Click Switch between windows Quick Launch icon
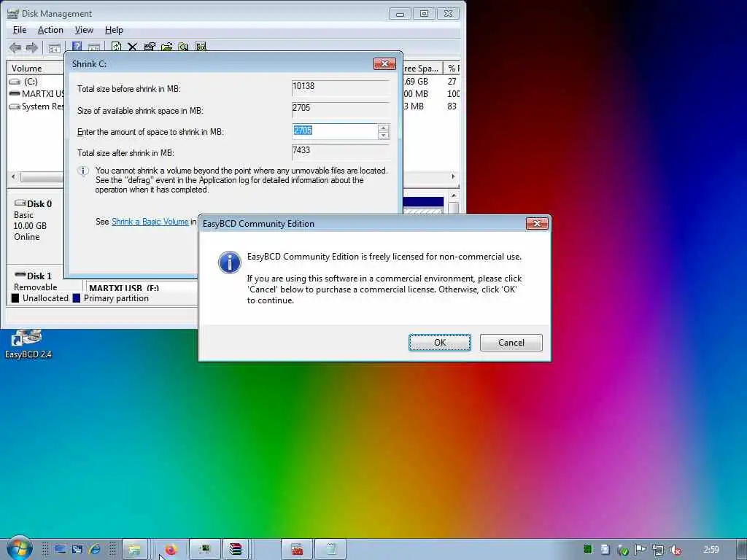 [x=77, y=550]
